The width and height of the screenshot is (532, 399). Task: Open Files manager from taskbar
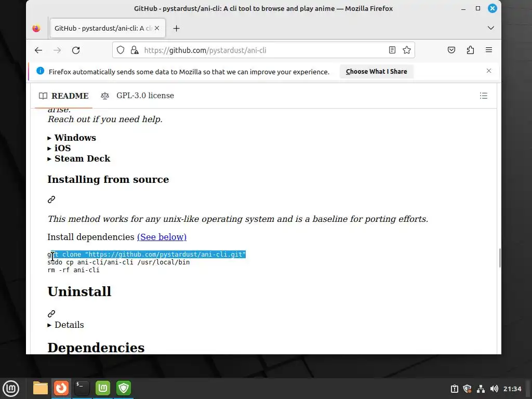[41, 389]
